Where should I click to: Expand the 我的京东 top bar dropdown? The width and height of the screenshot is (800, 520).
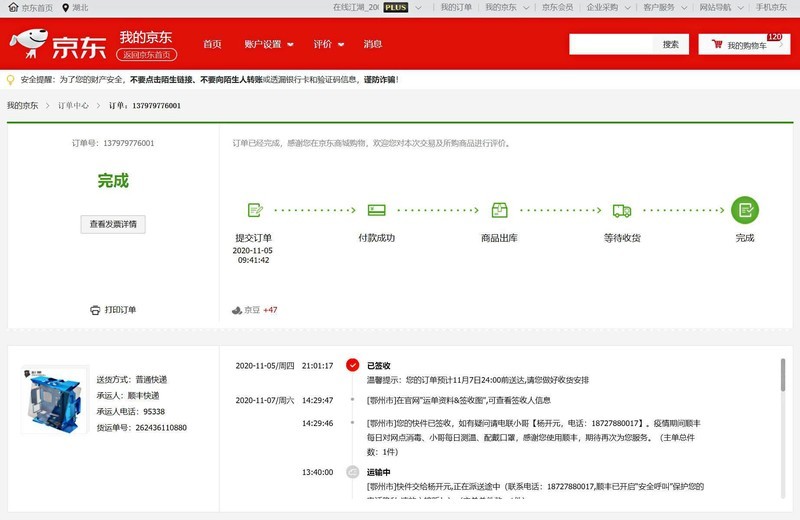(x=526, y=8)
